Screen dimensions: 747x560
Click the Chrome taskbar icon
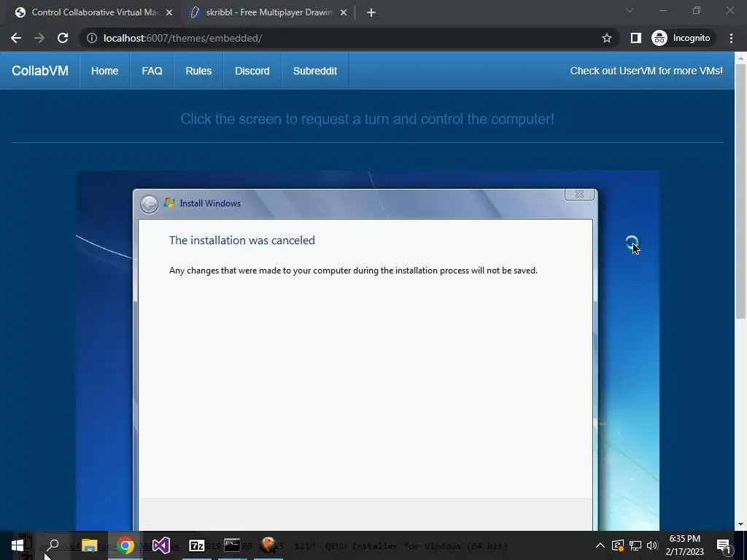pos(125,545)
